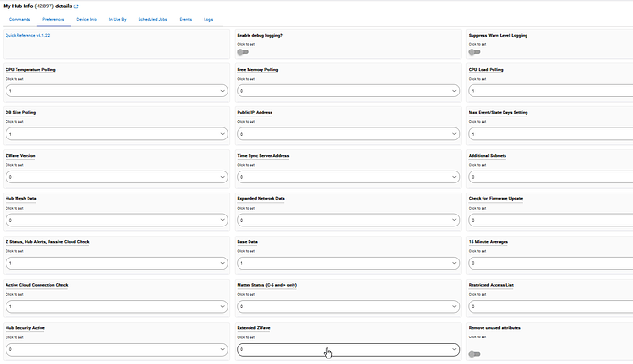Viewport: 633px width, 364px height.
Task: Expand Matter Status (C-5 and + only) dropdown
Action: click(348, 307)
